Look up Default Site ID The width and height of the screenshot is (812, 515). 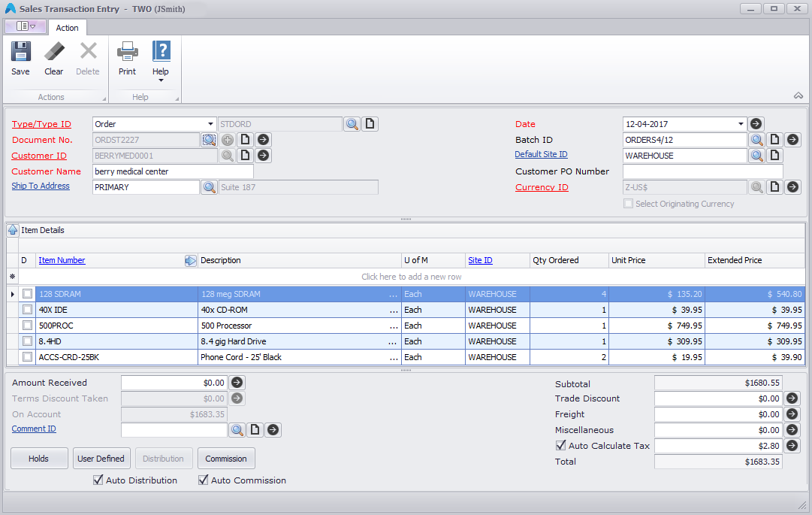[x=756, y=156]
